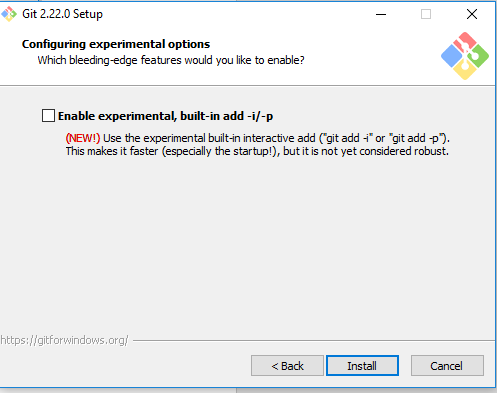Go to previous page with Back button

287,366
